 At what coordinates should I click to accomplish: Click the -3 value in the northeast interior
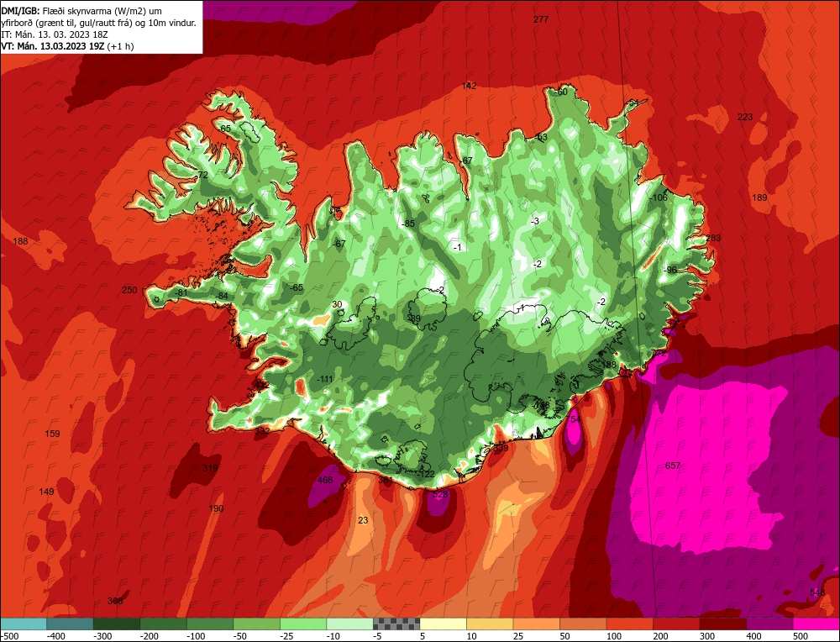pyautogui.click(x=534, y=221)
